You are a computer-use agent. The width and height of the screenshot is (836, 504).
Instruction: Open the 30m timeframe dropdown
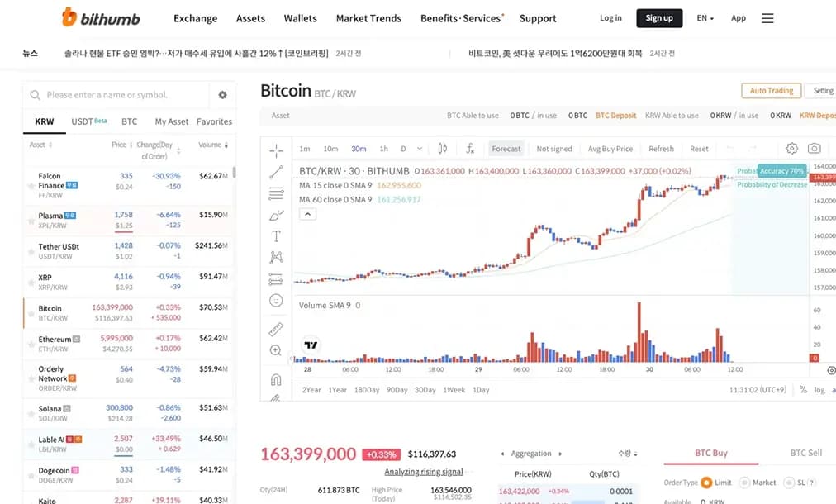click(358, 149)
